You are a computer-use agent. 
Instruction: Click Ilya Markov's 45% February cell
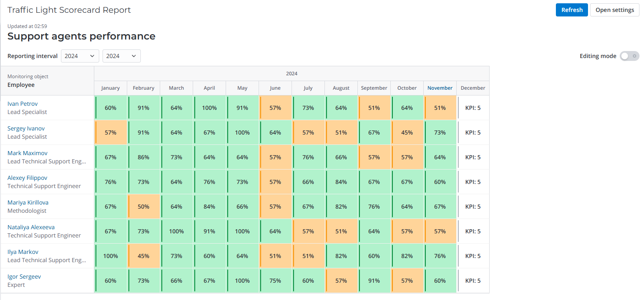pyautogui.click(x=143, y=256)
